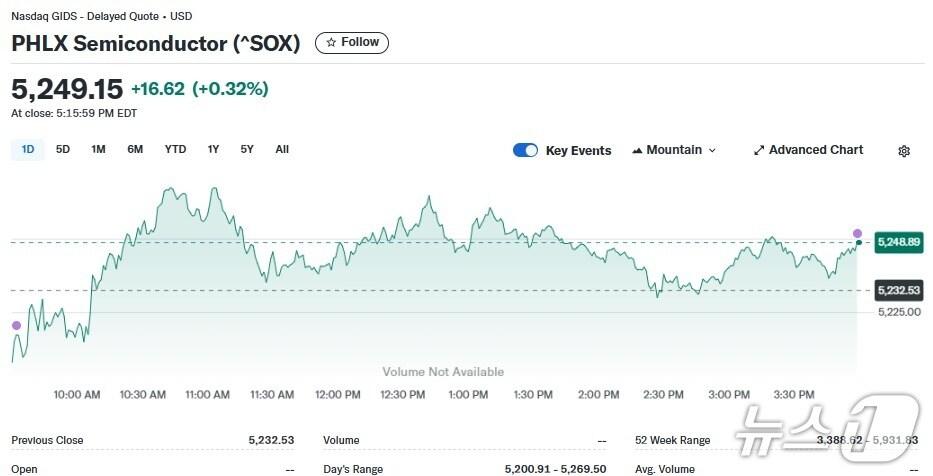Switch to the 1Y range

point(213,149)
